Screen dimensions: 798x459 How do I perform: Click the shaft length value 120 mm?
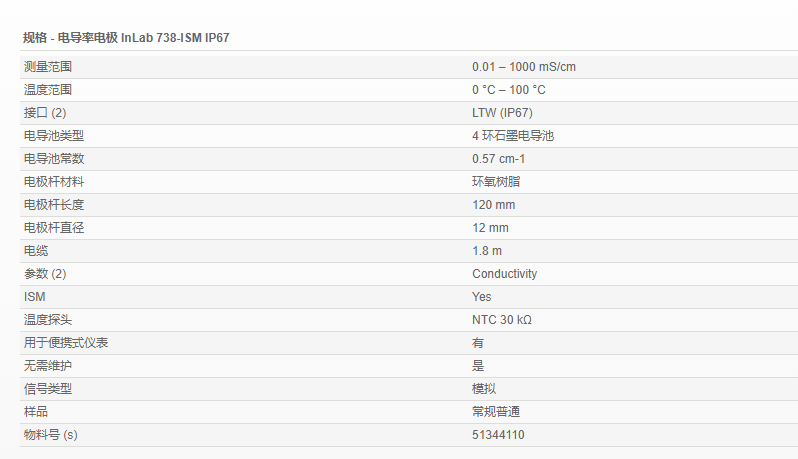click(x=494, y=205)
